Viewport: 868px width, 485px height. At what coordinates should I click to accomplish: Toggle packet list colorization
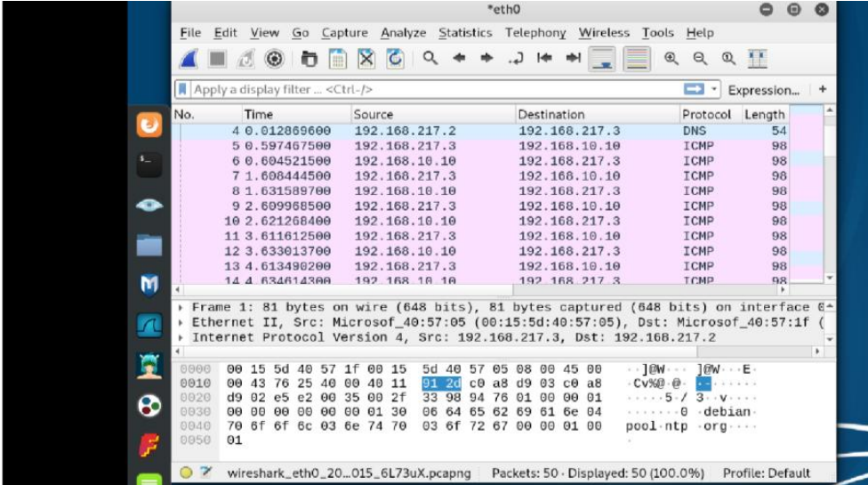click(635, 59)
